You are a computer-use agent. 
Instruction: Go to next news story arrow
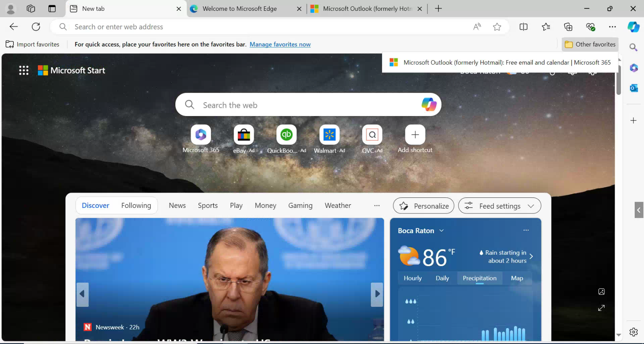377,294
